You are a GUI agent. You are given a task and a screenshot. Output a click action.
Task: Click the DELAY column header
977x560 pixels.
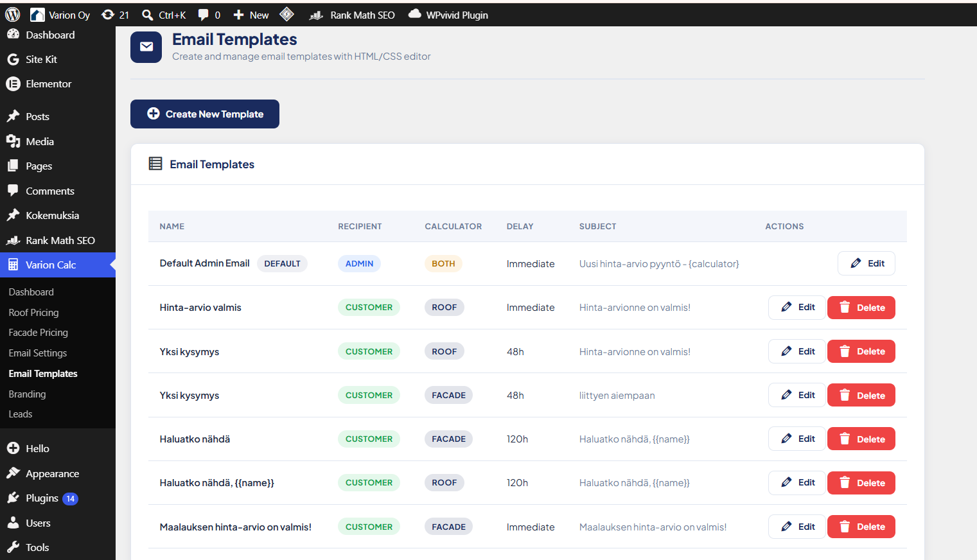[520, 226]
